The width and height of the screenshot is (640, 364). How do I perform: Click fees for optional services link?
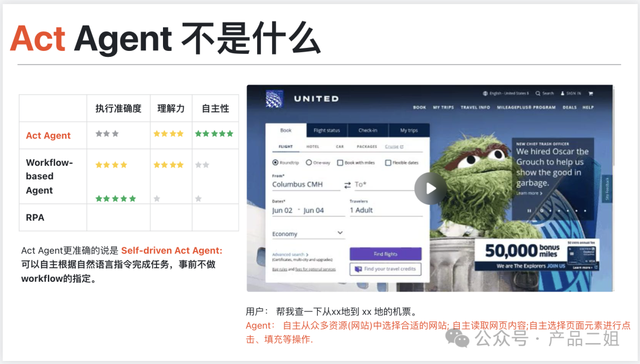coord(315,269)
